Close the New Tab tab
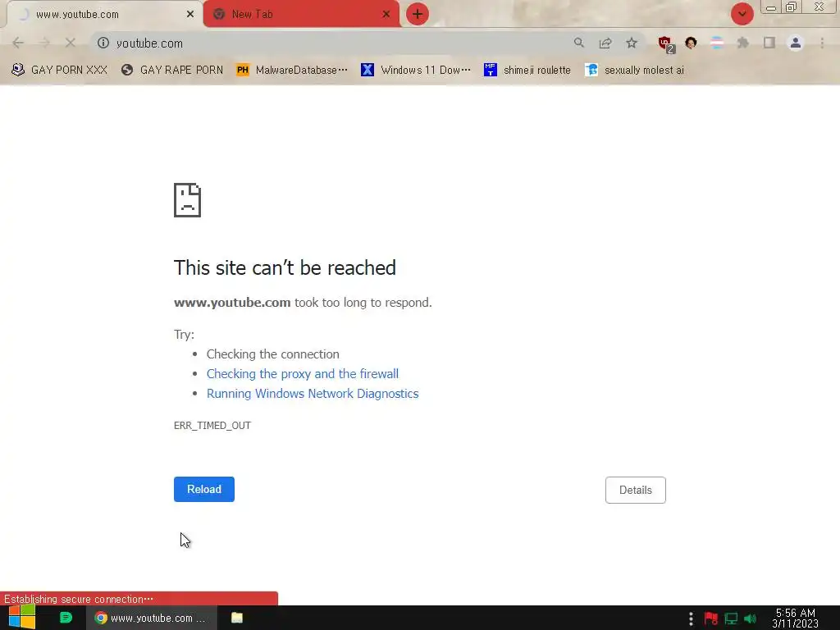 [386, 15]
